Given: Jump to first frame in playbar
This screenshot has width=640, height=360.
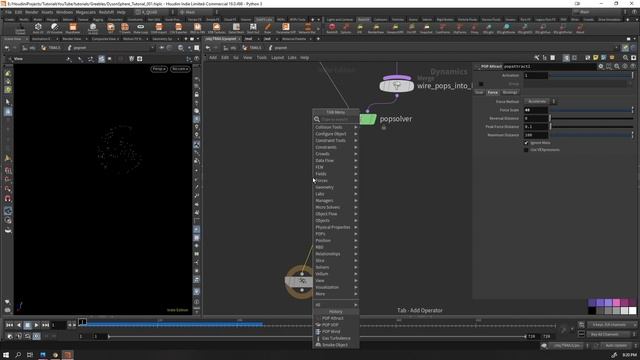Looking at the screenshot, I should coord(9,325).
